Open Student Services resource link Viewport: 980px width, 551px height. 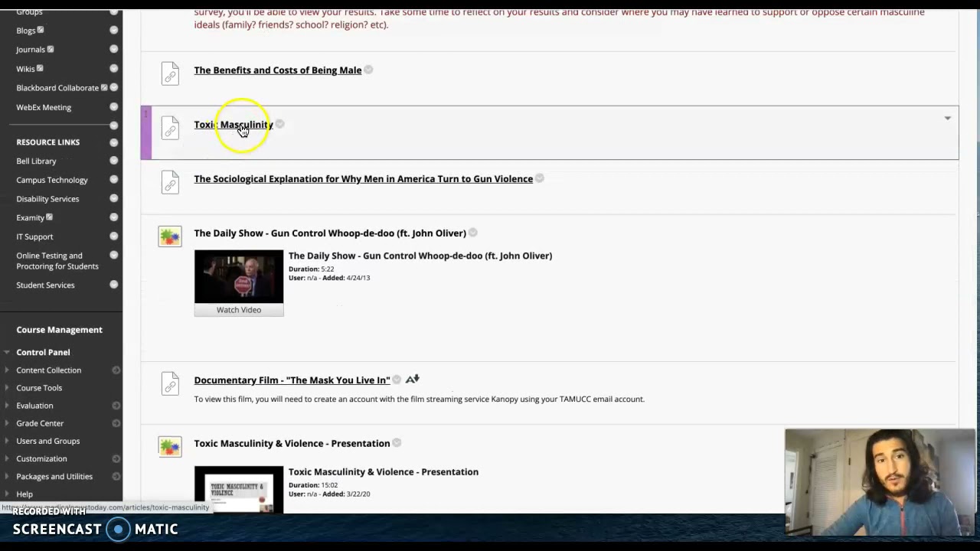(x=45, y=285)
